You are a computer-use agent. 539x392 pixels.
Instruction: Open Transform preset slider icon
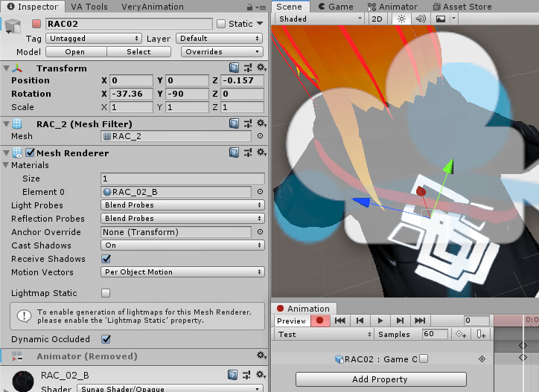(247, 68)
